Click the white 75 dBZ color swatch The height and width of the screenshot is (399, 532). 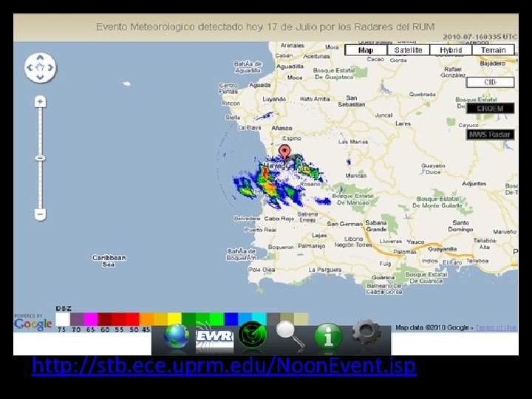[63, 319]
